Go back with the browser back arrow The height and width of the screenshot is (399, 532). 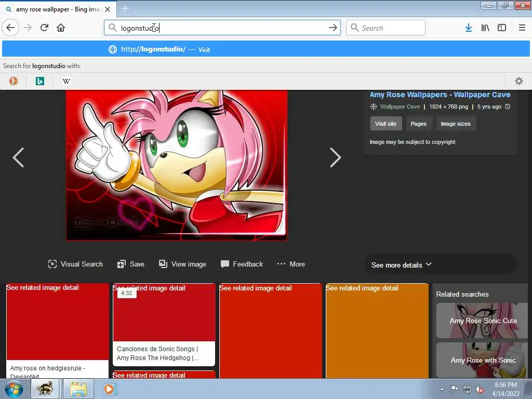coord(10,28)
